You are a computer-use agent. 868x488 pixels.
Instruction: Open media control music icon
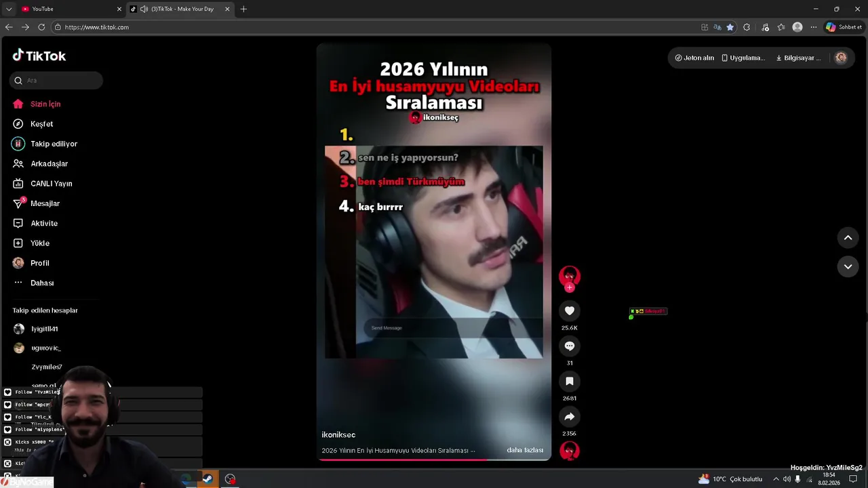(765, 27)
